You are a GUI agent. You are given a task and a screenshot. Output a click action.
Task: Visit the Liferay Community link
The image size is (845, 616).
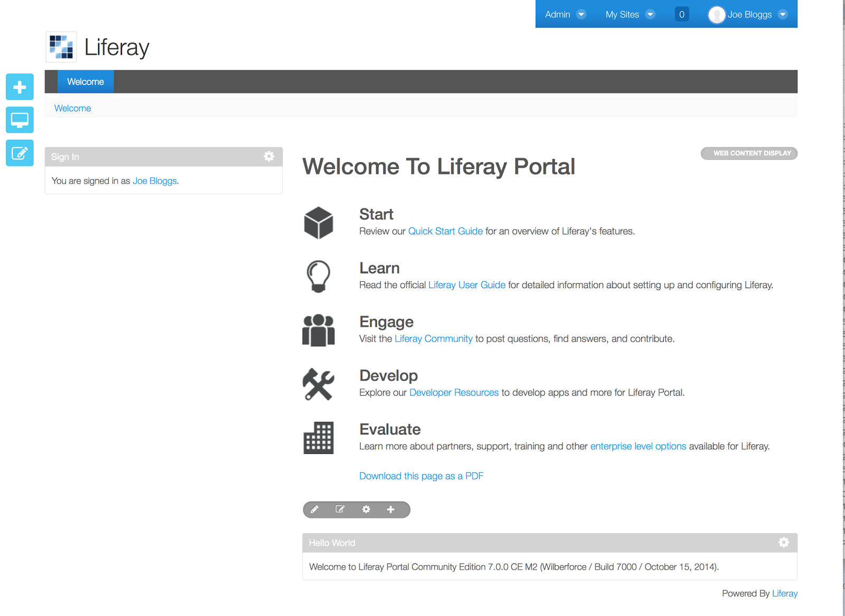434,339
